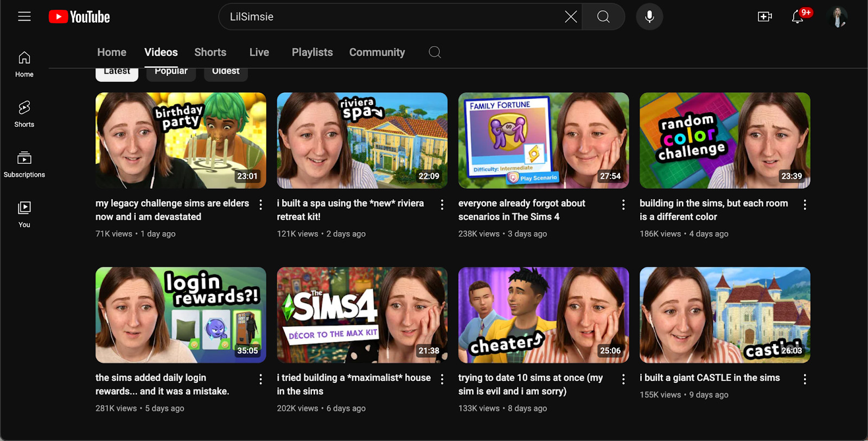Switch to channel Shorts tab
Viewport: 868px width, 441px height.
210,52
